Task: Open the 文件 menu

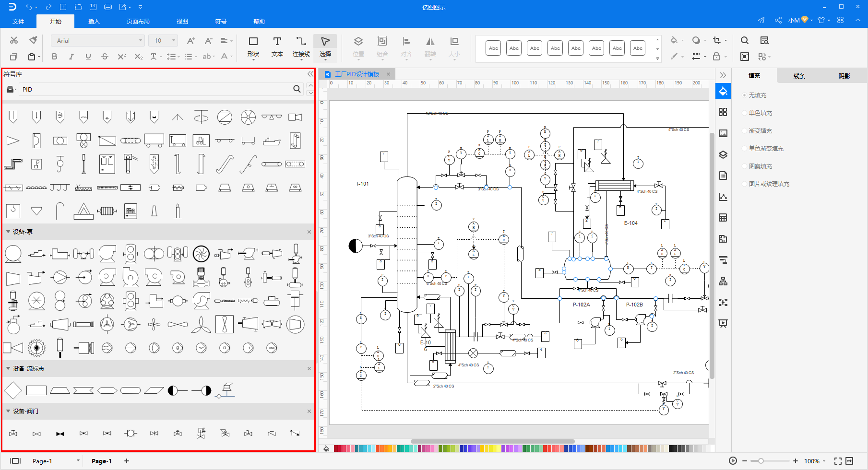Action: (18, 21)
